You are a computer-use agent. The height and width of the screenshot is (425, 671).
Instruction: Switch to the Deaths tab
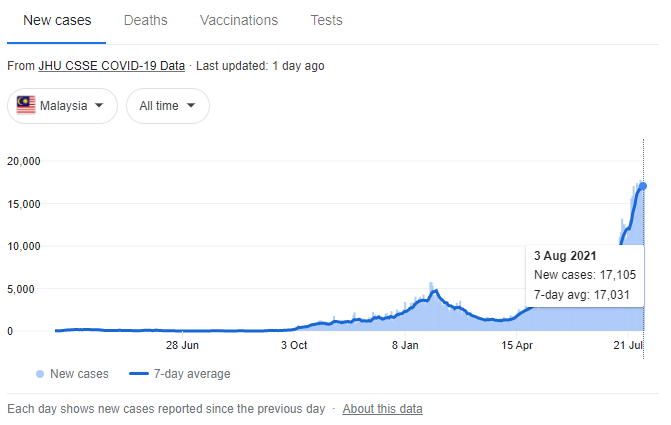pyautogui.click(x=145, y=20)
